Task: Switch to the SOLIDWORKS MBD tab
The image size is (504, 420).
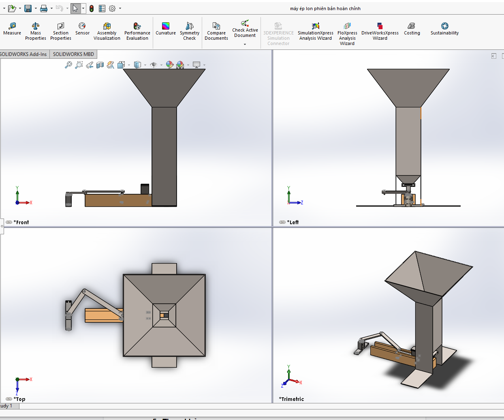Action: coord(73,54)
